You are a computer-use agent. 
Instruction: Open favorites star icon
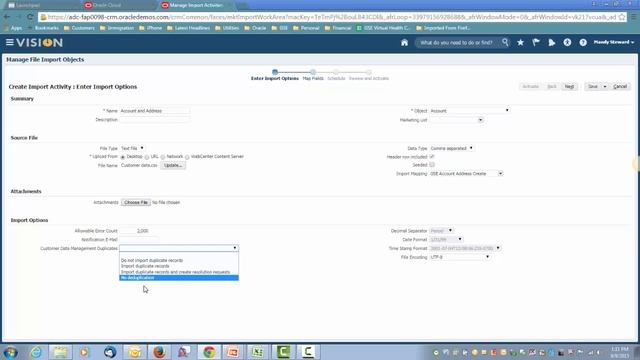(520, 42)
